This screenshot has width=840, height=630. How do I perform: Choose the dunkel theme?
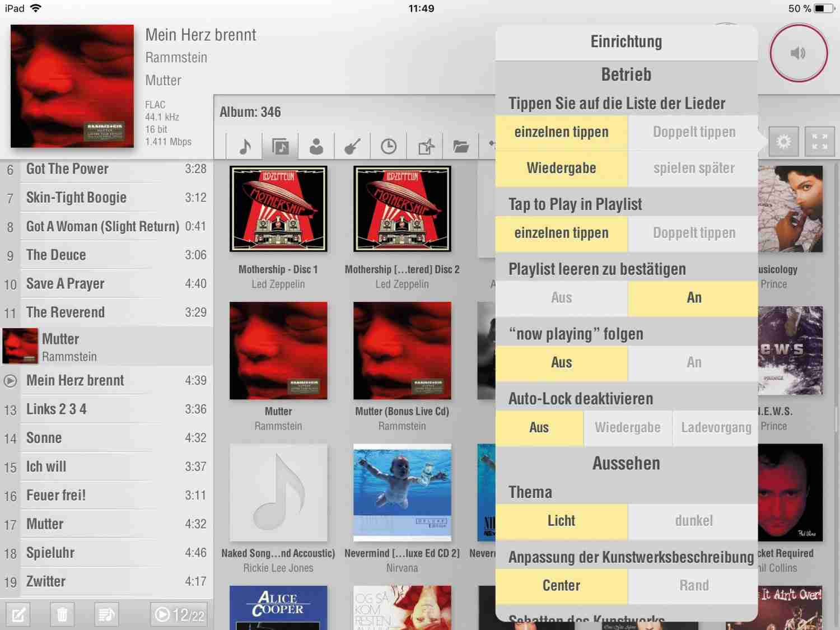point(693,521)
